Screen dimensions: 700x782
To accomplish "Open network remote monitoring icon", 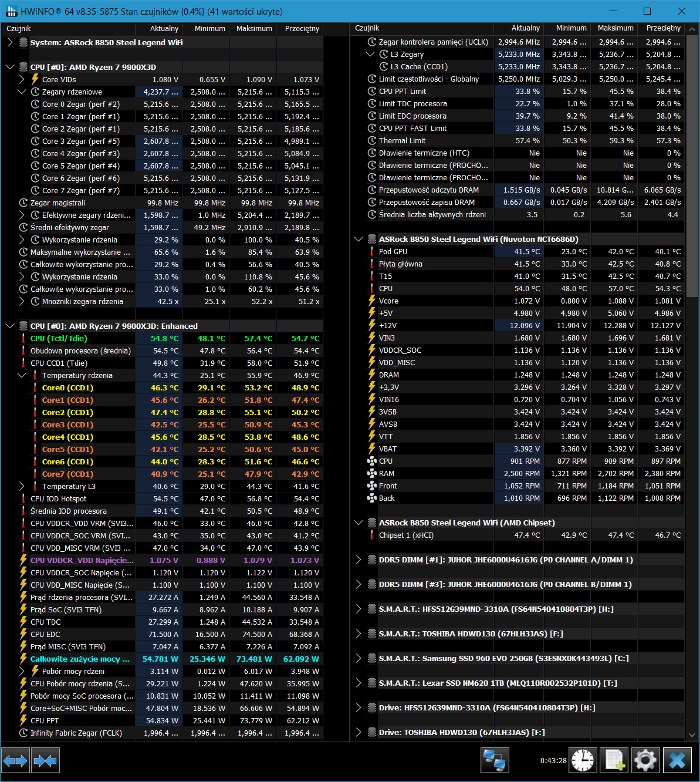I will pos(494,761).
